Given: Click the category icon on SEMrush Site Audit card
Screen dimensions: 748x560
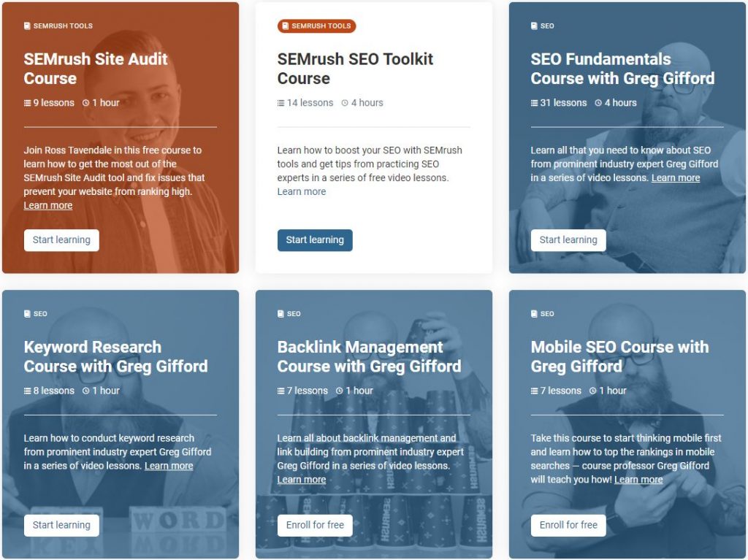Looking at the screenshot, I should point(27,26).
